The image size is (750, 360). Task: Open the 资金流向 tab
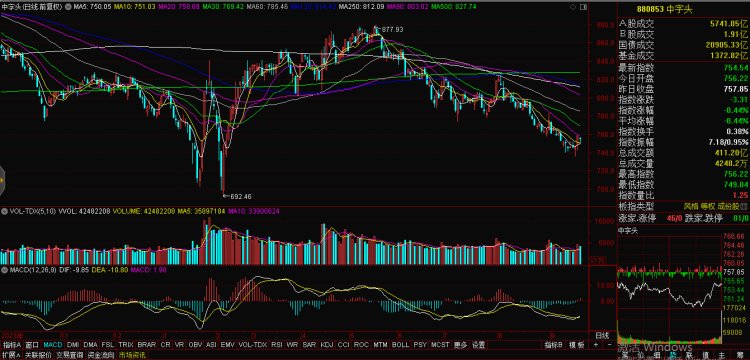[x=101, y=355]
